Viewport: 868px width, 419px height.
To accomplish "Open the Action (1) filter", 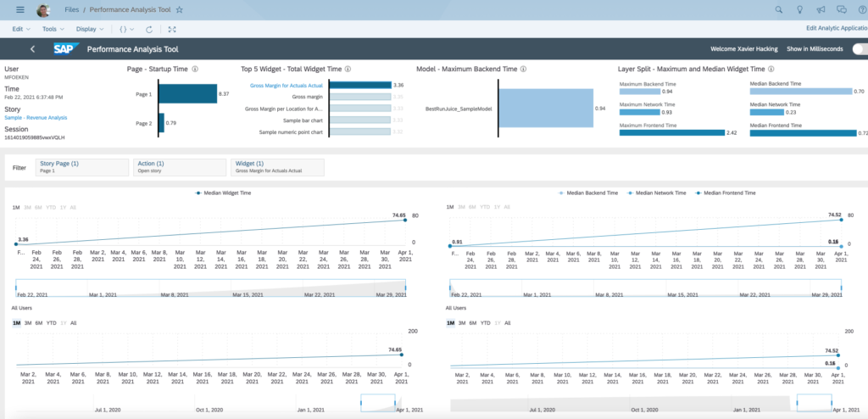I will [x=180, y=167].
